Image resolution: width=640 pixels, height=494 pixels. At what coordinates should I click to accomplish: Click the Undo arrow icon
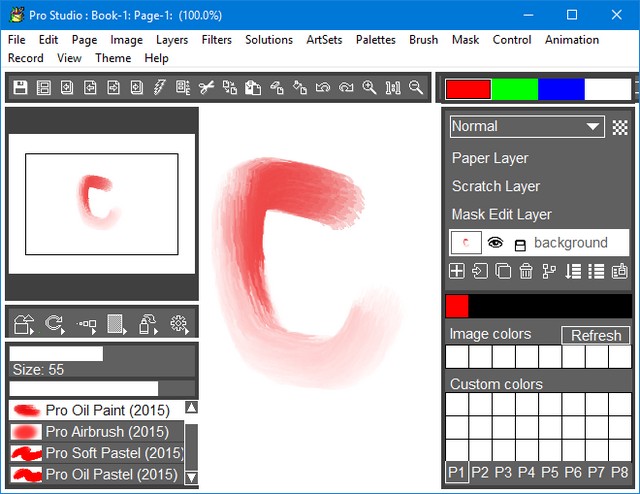(322, 88)
